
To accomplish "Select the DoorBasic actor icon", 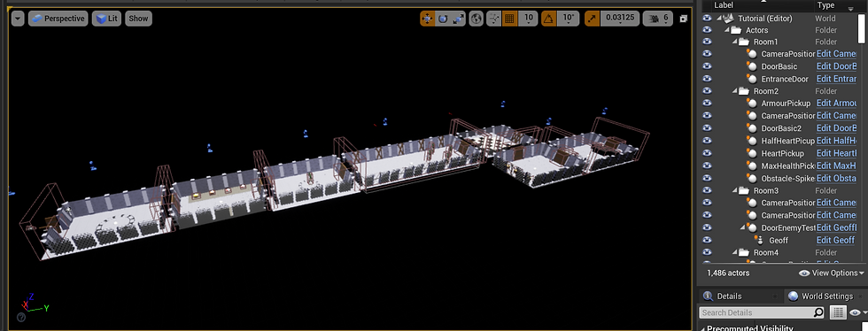I will click(x=751, y=66).
